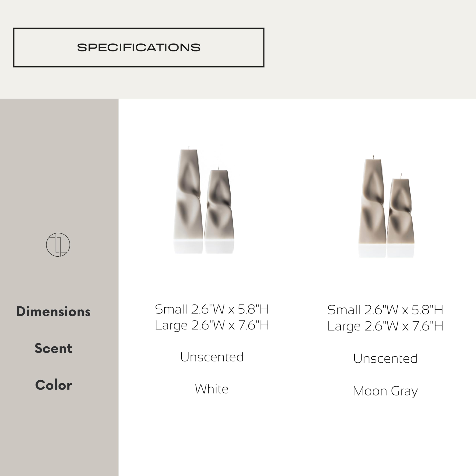This screenshot has height=476, width=476.
Task: Click the SPECIFICATIONS title text
Action: point(139,47)
